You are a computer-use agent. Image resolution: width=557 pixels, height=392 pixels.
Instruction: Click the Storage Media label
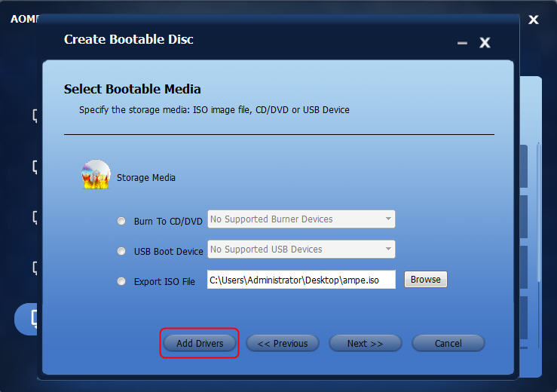(x=146, y=177)
